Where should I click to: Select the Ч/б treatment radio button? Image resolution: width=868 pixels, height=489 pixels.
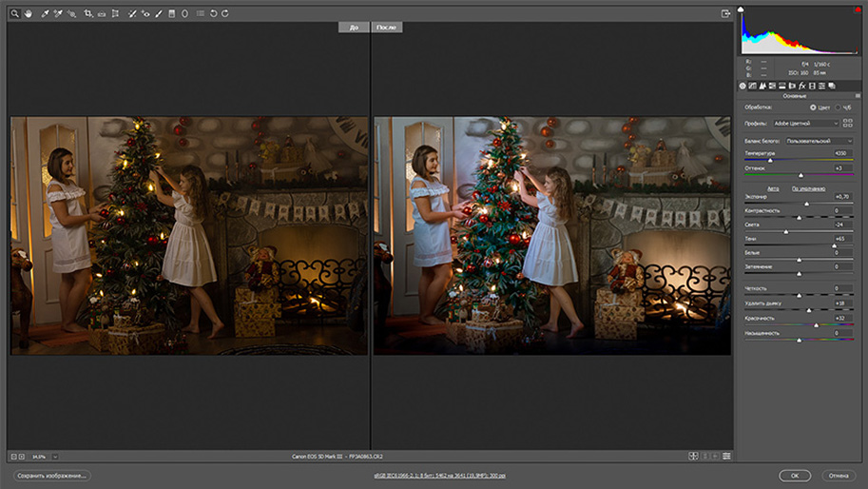[836, 108]
